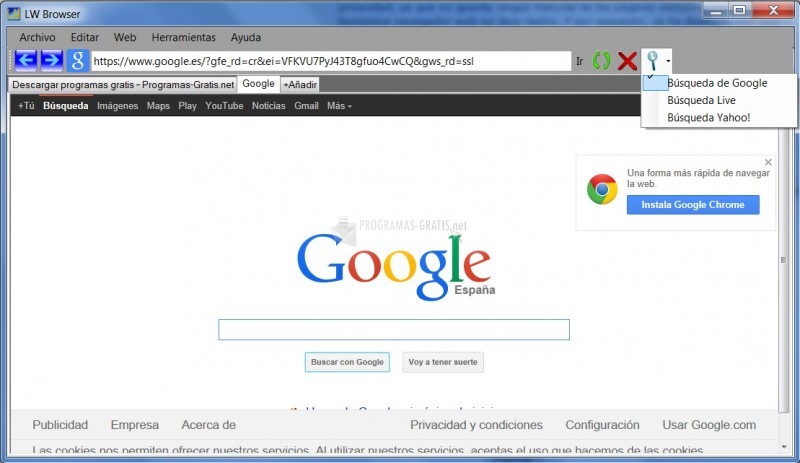
Task: Open the Acerca de footer link
Action: [209, 425]
